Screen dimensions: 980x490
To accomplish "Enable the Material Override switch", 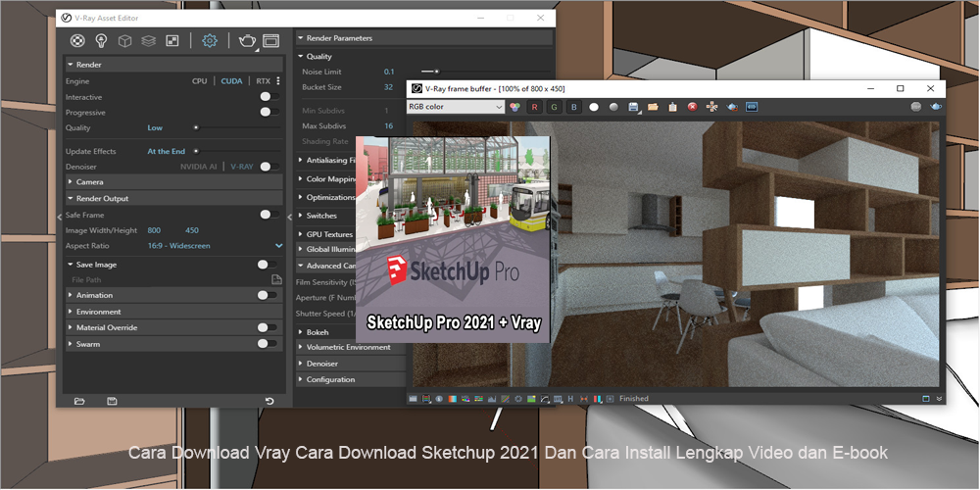I will [267, 327].
